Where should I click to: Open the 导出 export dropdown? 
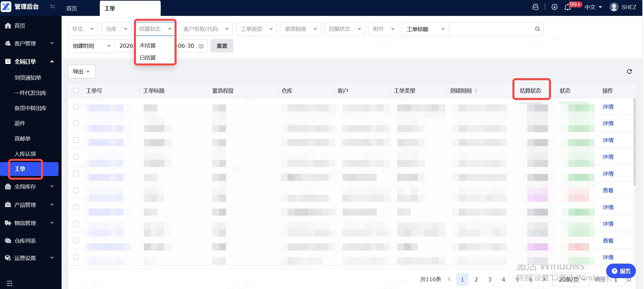[82, 71]
